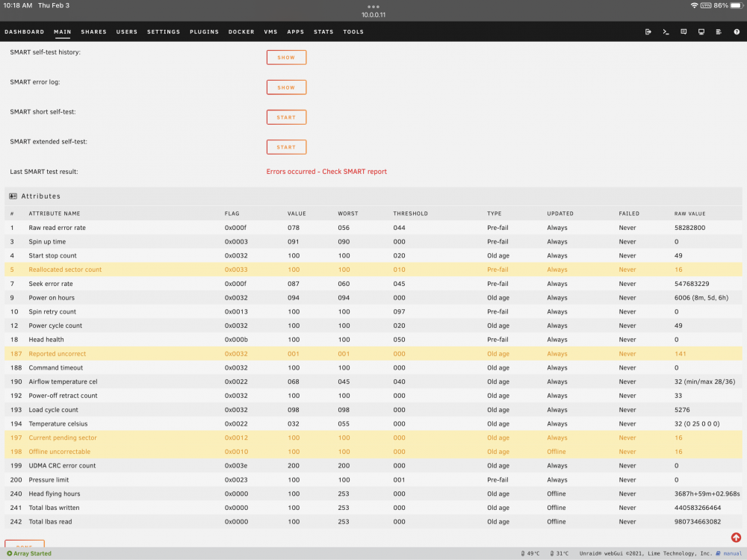Click the VPN indicator in status bar
This screenshot has width=747, height=560.
click(706, 5)
